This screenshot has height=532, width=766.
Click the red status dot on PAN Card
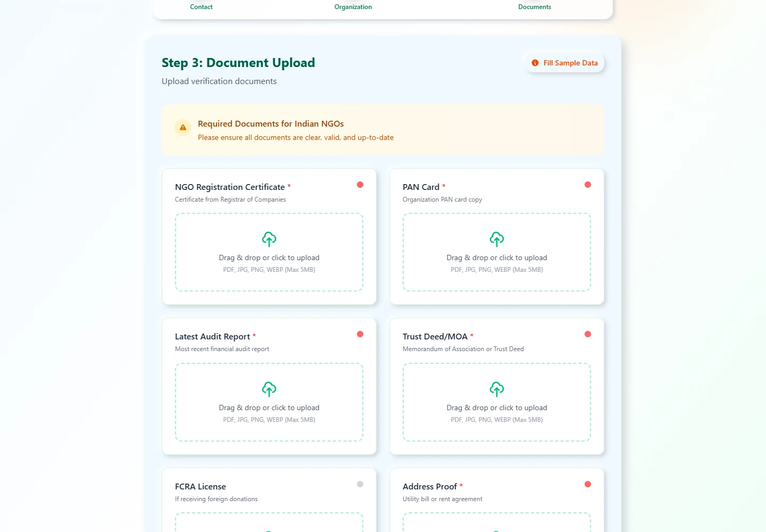588,185
